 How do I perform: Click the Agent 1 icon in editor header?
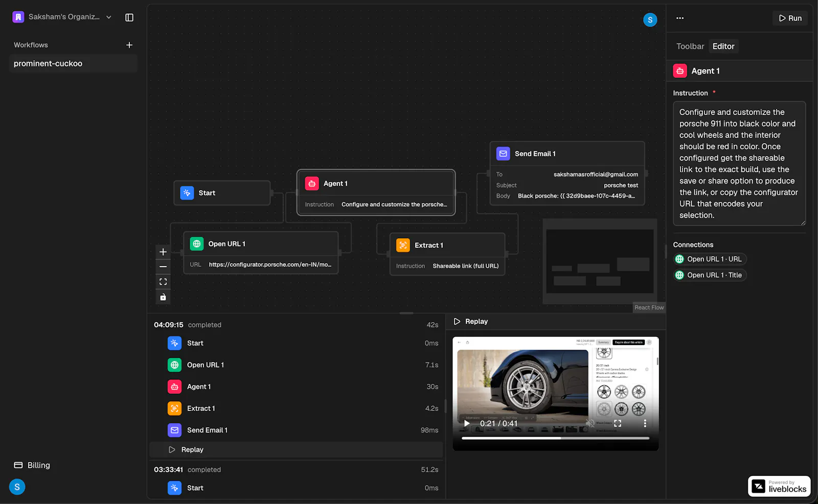click(680, 71)
